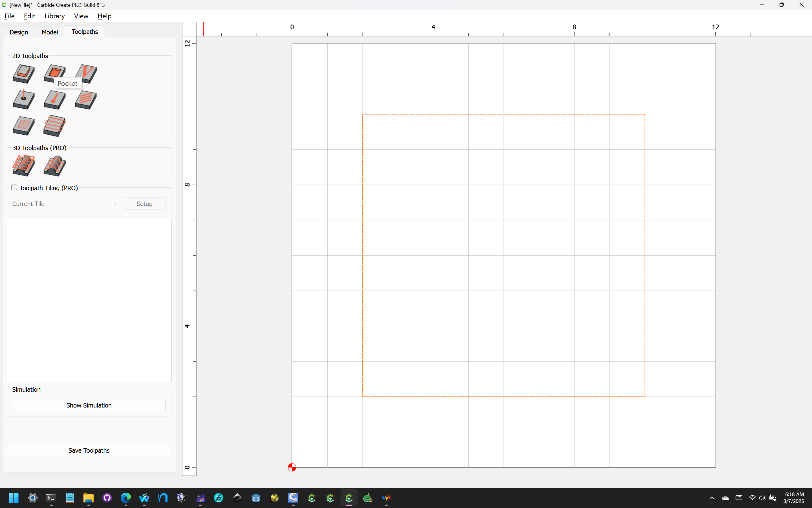Open Notepad from the taskbar
This screenshot has width=812, height=508.
click(x=70, y=498)
